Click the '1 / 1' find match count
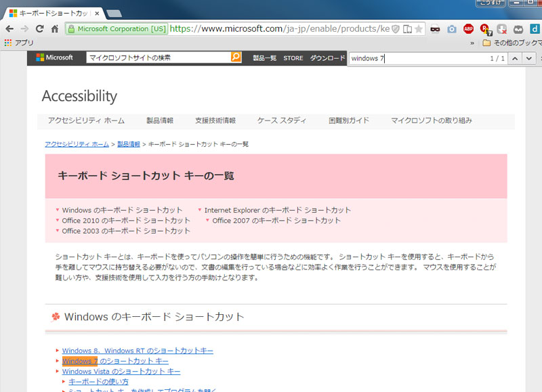This screenshot has width=542, height=392. (497, 58)
